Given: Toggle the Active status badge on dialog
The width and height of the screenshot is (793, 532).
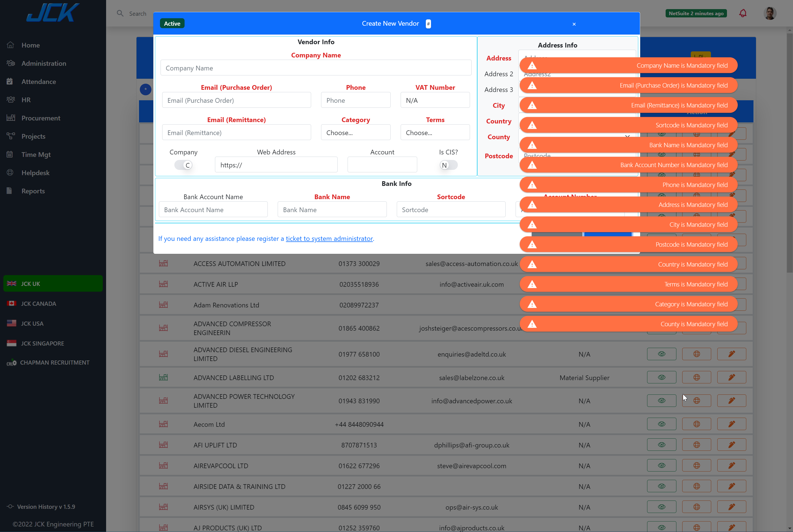Looking at the screenshot, I should [172, 23].
